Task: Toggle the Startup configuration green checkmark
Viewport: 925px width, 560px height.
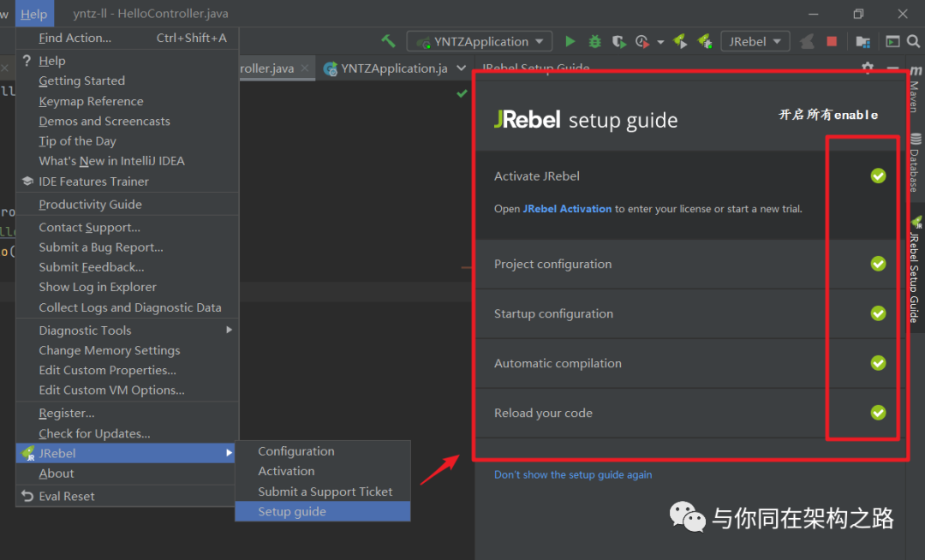Action: coord(878,313)
